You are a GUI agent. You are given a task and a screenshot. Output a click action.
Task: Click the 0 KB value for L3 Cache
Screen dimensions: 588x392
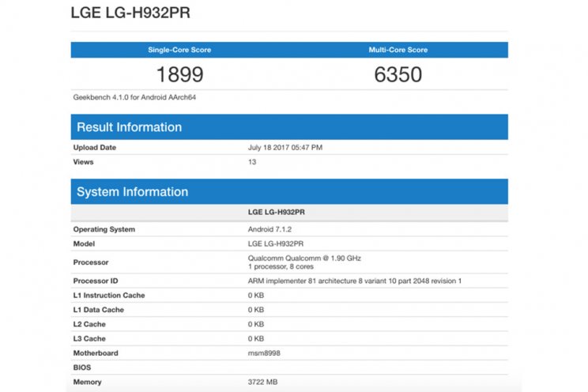coord(256,339)
